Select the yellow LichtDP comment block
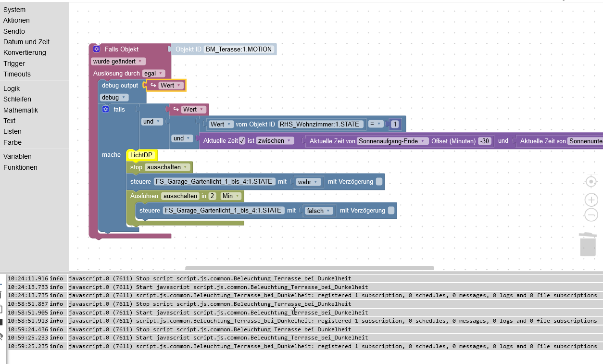Image resolution: width=603 pixels, height=364 pixels. [141, 155]
